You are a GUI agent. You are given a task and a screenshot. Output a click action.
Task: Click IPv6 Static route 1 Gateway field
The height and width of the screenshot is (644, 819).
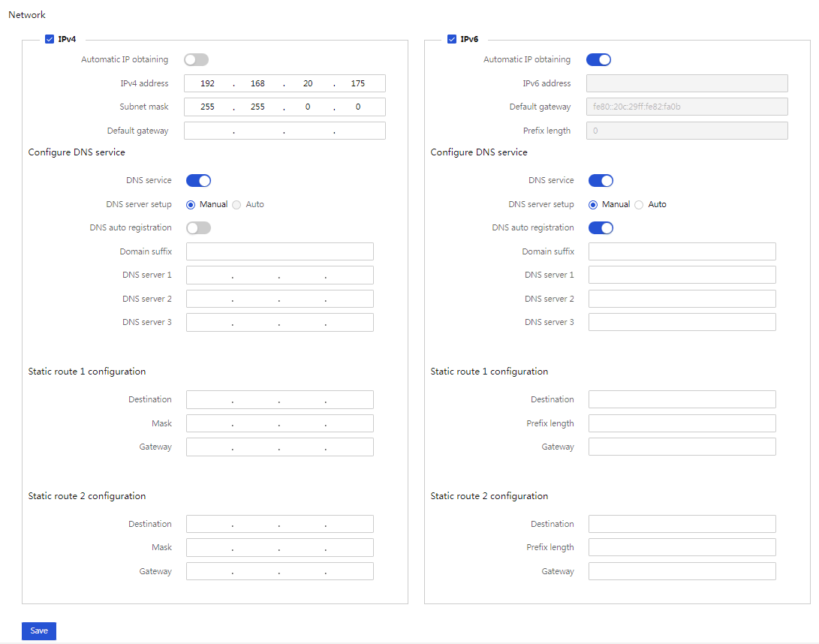pos(682,447)
